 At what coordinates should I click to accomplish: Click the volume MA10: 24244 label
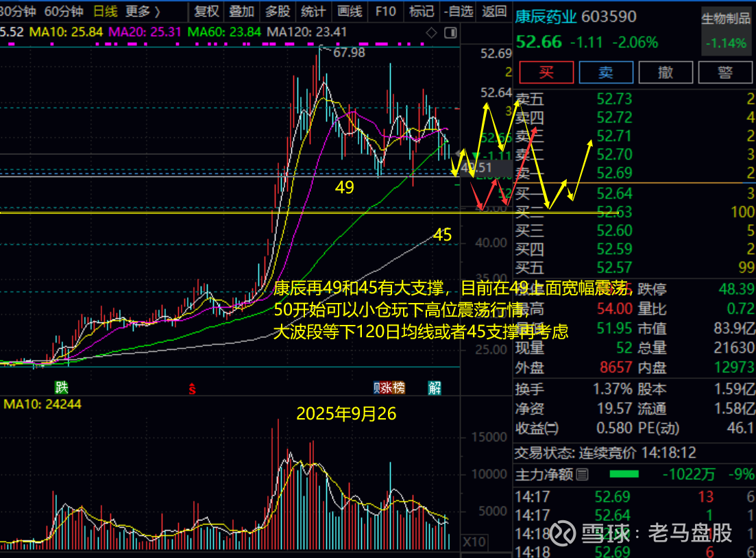42,404
